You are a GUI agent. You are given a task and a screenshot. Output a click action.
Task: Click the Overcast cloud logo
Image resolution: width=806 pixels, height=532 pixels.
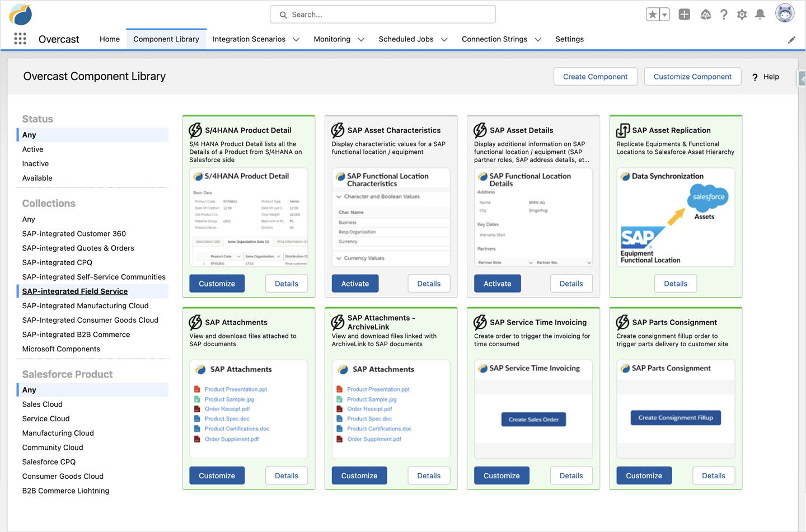(21, 15)
